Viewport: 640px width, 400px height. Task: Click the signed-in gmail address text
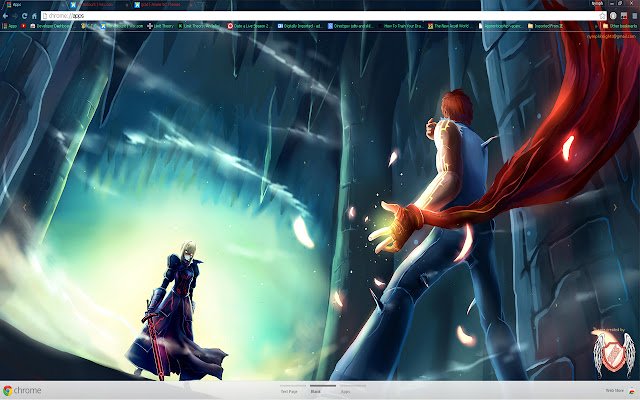click(x=612, y=36)
